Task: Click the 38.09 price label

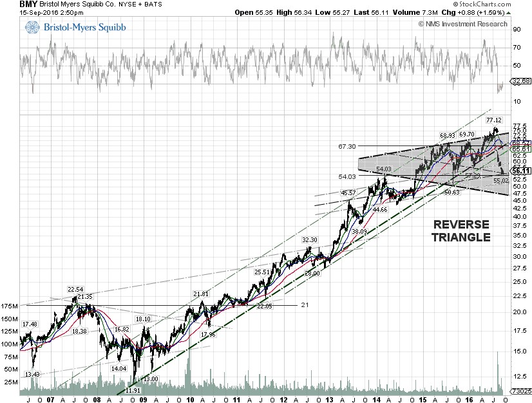Action: click(x=359, y=231)
